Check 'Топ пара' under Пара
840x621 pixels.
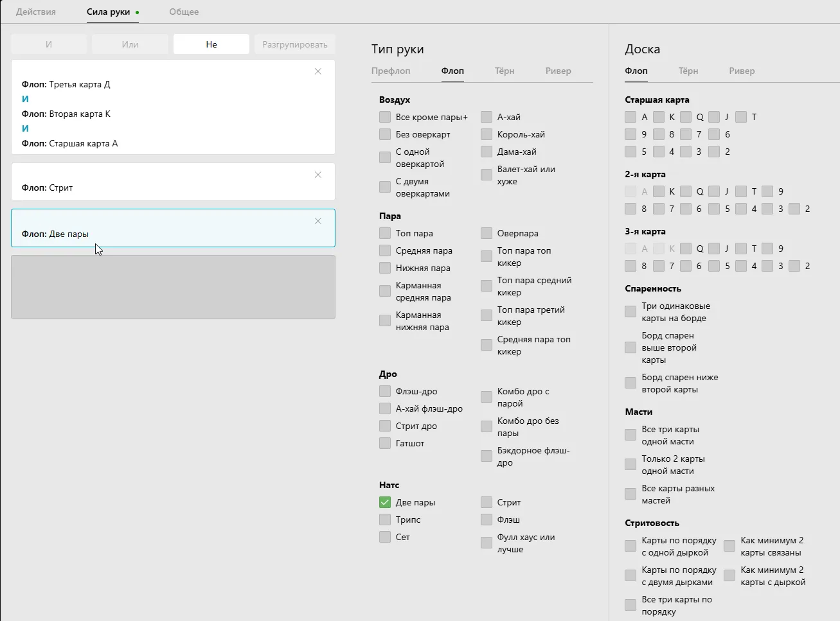385,233
